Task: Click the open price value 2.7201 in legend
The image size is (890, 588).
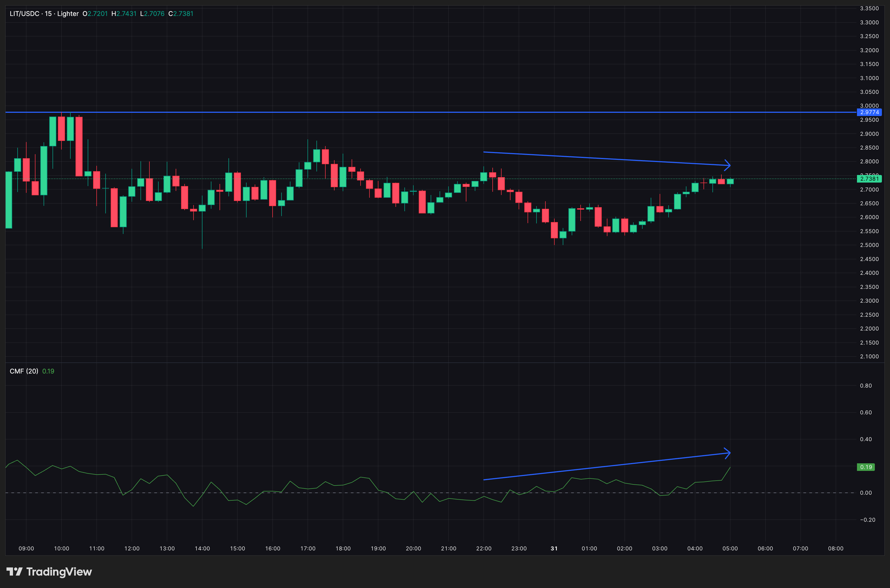Action: 97,14
